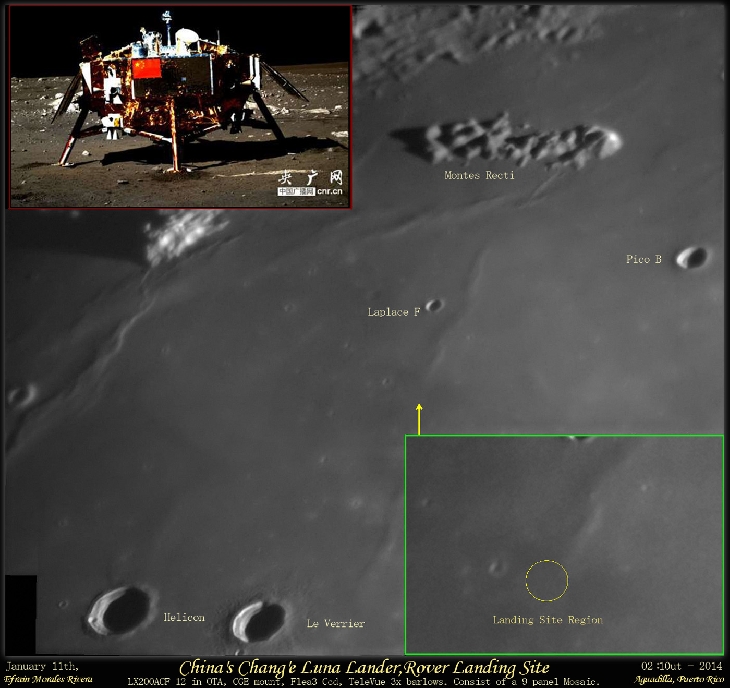
Task: Click the small Laplace F crater
Action: pyautogui.click(x=434, y=305)
